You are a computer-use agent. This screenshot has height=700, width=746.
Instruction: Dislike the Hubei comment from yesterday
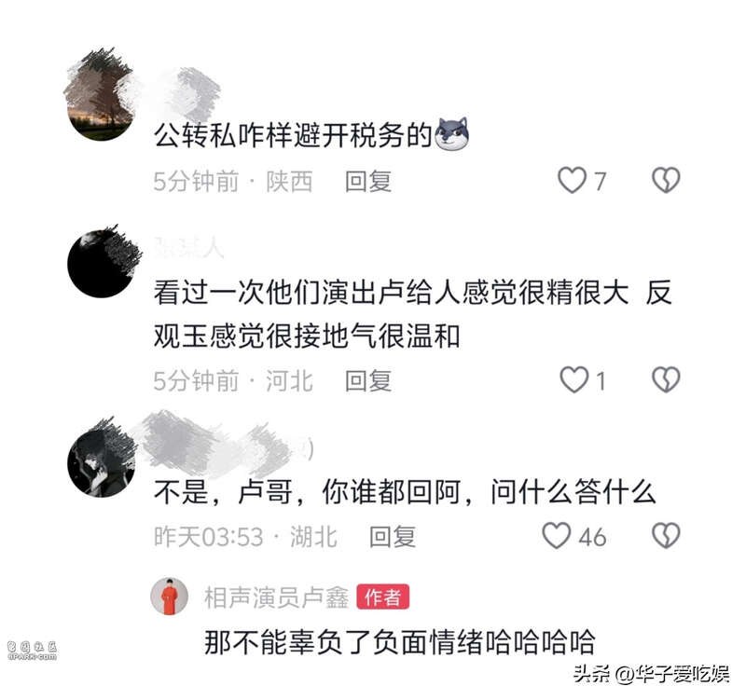pyautogui.click(x=666, y=535)
